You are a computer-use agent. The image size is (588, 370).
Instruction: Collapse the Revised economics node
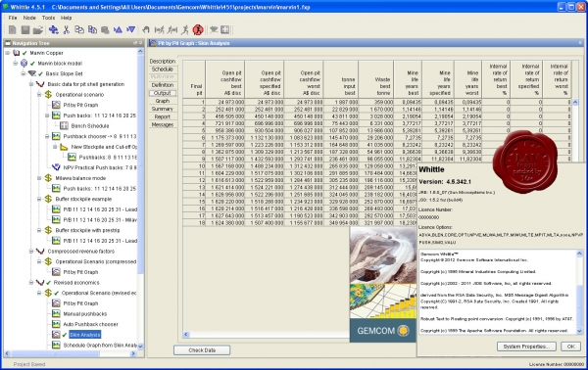(31, 283)
